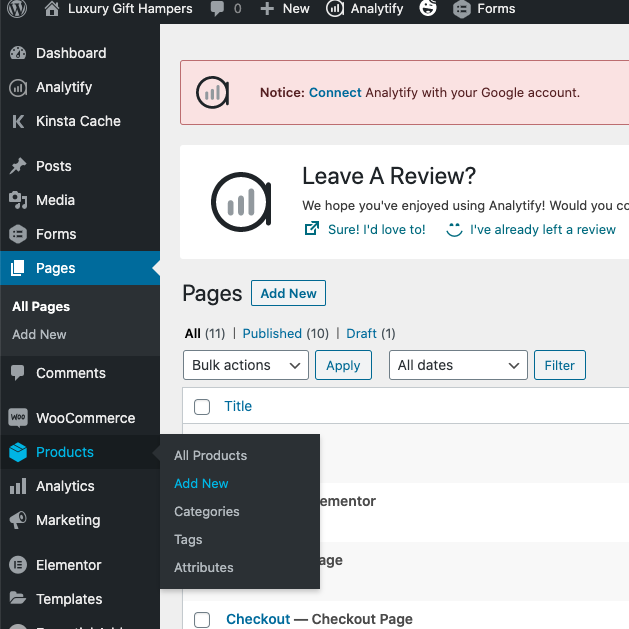629x629 pixels.
Task: Click the Products box icon
Action: tap(18, 452)
